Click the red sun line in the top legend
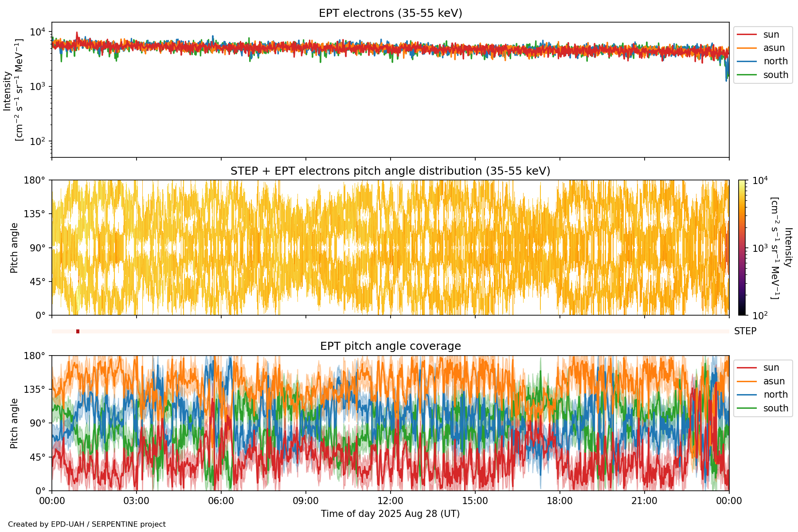 [747, 35]
